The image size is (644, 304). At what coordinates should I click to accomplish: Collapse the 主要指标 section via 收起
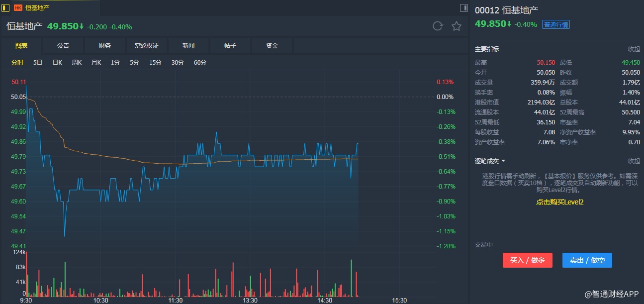tap(634, 49)
